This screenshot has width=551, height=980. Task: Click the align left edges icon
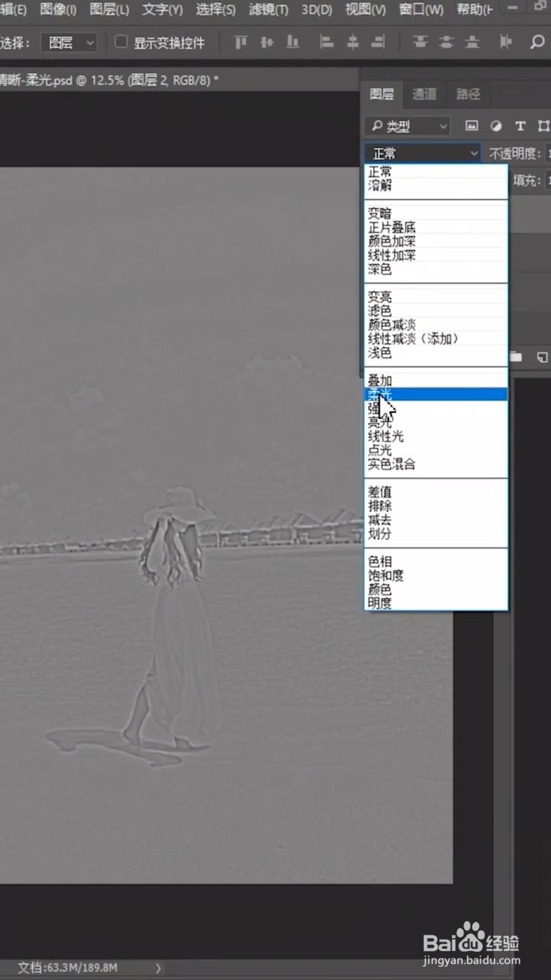click(x=327, y=42)
